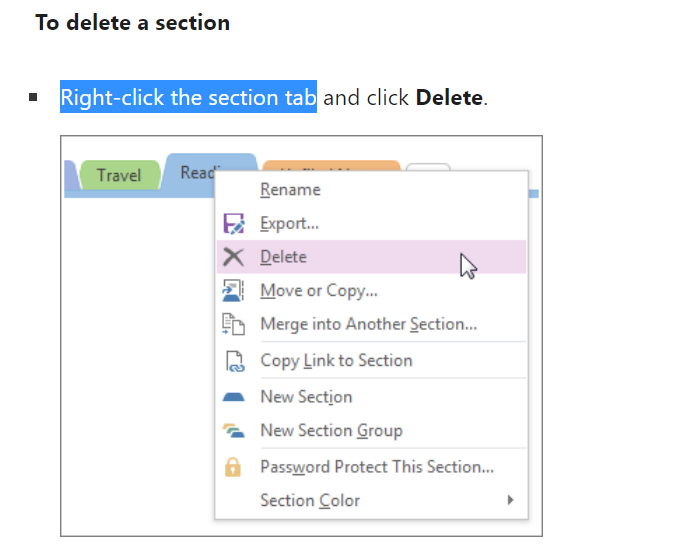This screenshot has height=555, width=681.
Task: Click the "To delete a section" heading
Action: pos(132,22)
